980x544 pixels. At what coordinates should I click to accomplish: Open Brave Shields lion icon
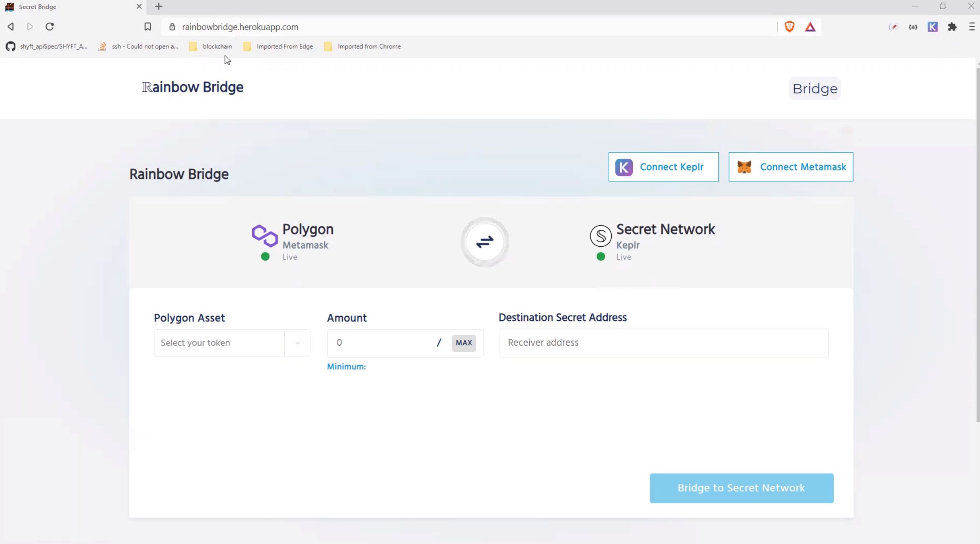(x=789, y=27)
